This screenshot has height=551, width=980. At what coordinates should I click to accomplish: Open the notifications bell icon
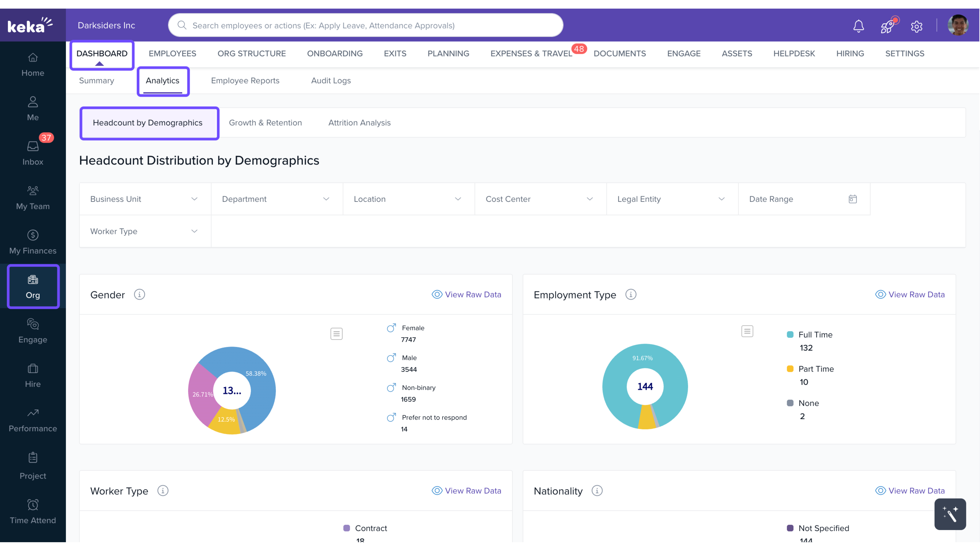click(858, 26)
